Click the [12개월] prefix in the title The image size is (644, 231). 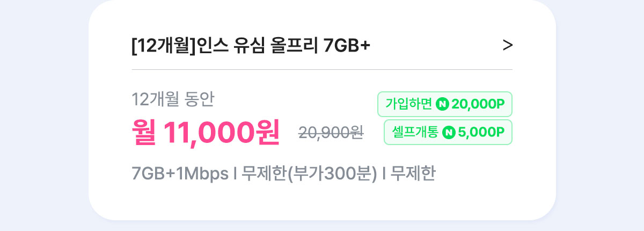165,46
